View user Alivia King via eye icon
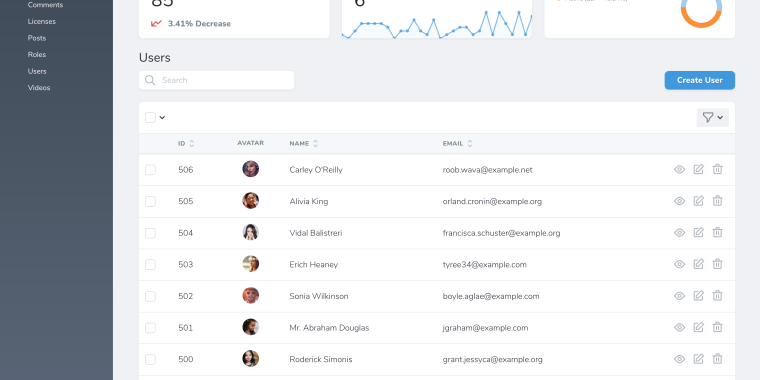The width and height of the screenshot is (760, 380). tap(680, 201)
